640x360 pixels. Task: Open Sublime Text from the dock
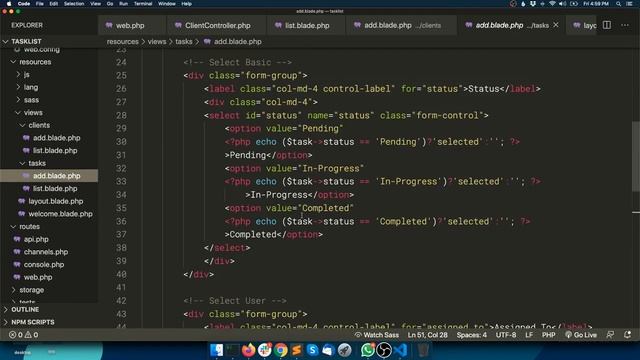[296, 350]
